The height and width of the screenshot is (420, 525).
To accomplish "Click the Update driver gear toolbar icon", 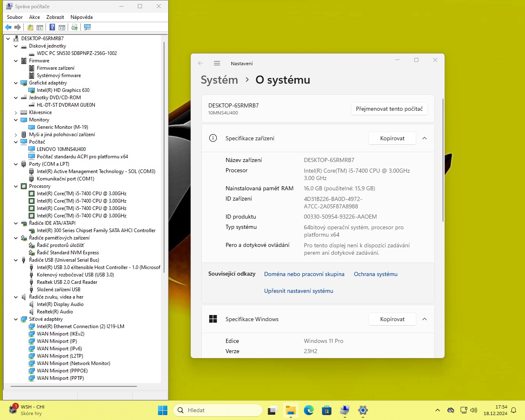I will click(74, 27).
